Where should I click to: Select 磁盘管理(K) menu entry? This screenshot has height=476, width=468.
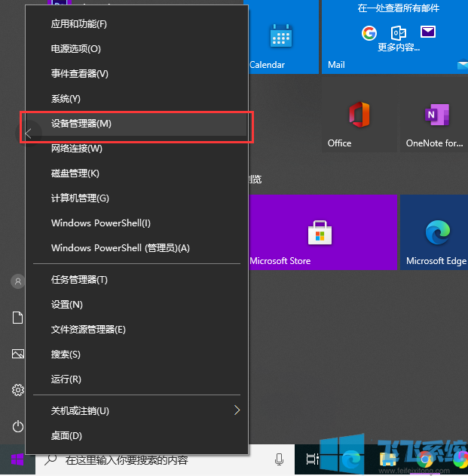[75, 174]
